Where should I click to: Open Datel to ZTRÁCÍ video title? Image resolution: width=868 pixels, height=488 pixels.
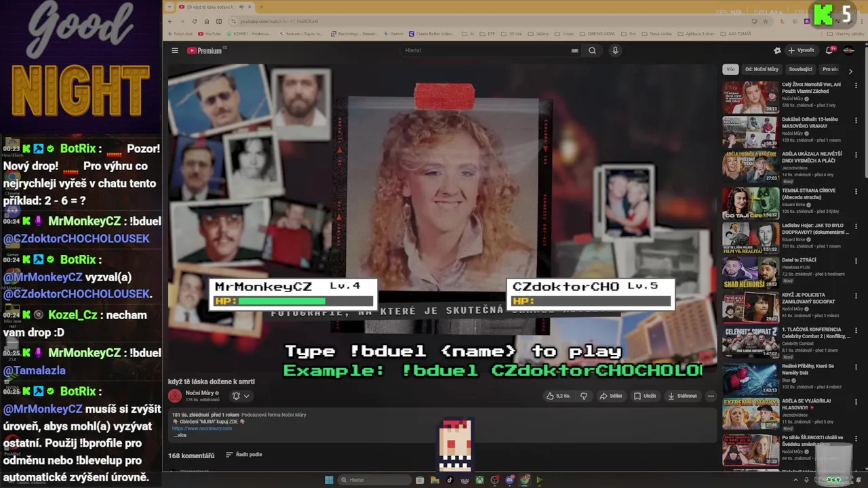pyautogui.click(x=799, y=260)
